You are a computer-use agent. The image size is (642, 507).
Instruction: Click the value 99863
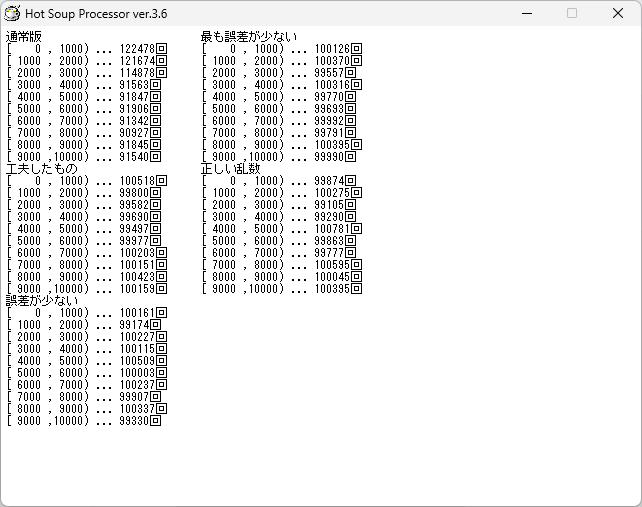(329, 241)
